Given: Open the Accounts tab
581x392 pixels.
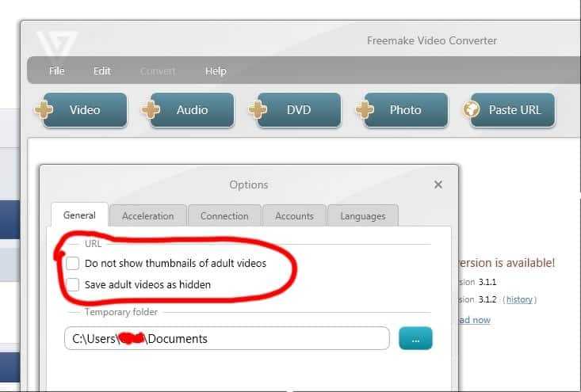Looking at the screenshot, I should click(x=294, y=216).
